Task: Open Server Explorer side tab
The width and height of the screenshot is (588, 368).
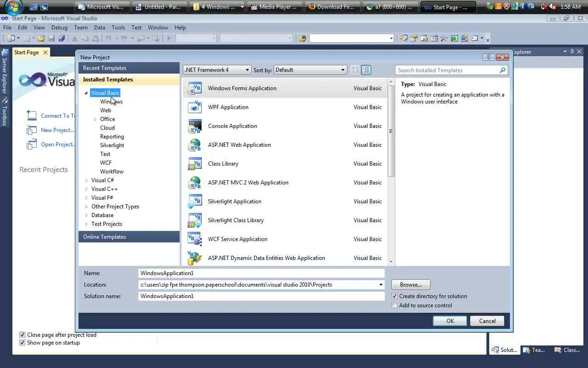Action: click(x=5, y=72)
